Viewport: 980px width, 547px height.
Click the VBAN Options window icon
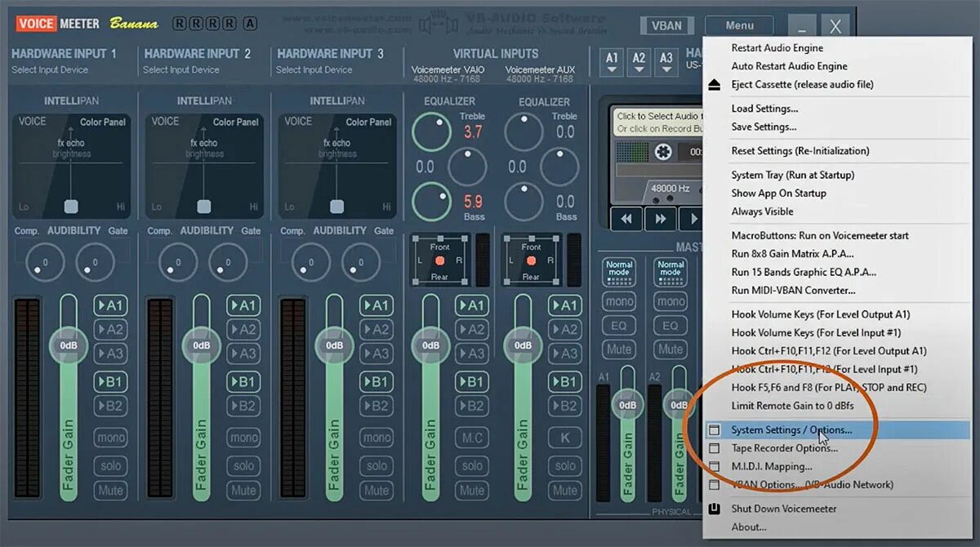715,485
